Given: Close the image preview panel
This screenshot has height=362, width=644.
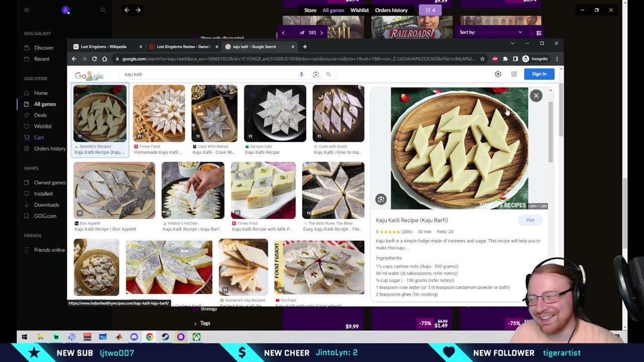Looking at the screenshot, I should 536,96.
